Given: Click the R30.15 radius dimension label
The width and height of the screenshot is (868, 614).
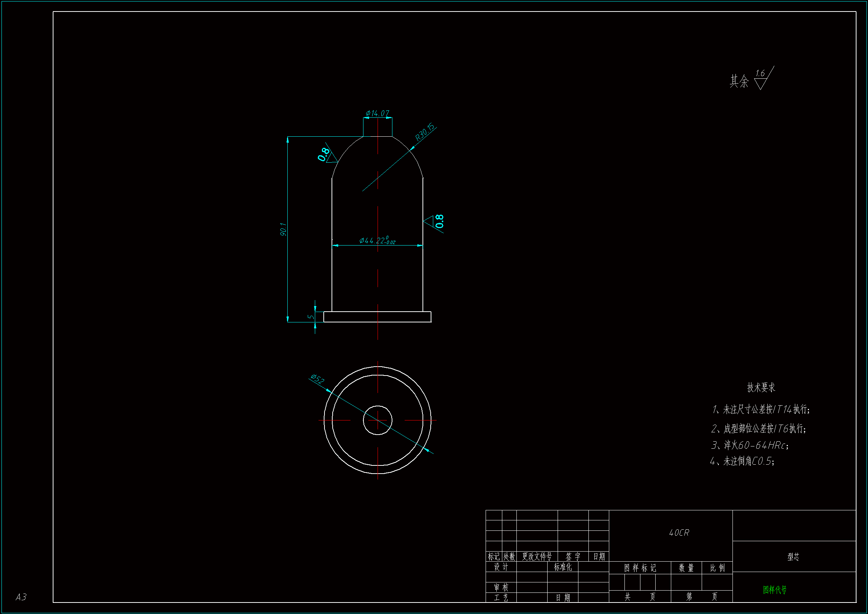Looking at the screenshot, I should tap(425, 132).
